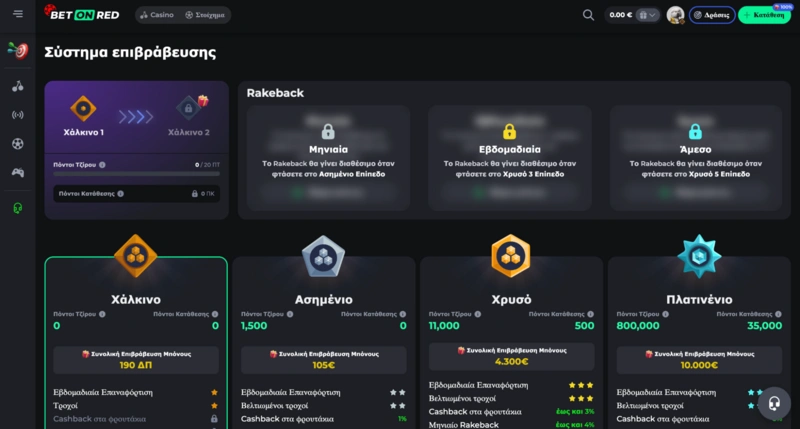Click the dartboard promotions icon in the sidebar
Image resolution: width=800 pixels, height=429 pixels.
(17, 50)
